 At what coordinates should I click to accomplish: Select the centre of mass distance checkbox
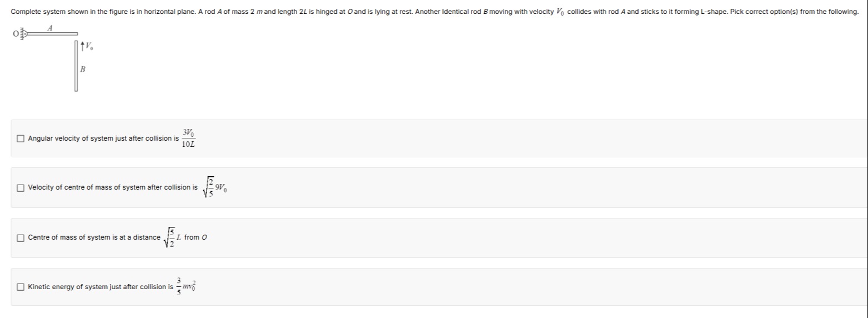pos(21,238)
